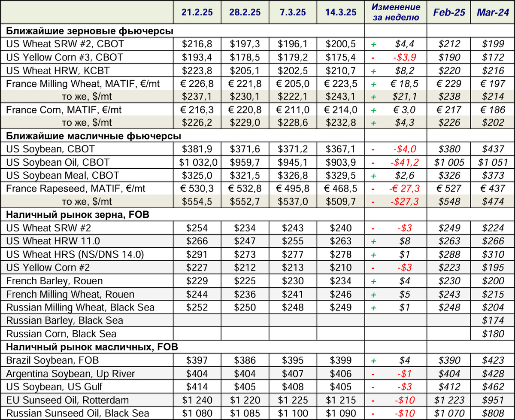Select the € 468,5 Rapeseed cell
This screenshot has height=420, width=515.
click(x=341, y=189)
